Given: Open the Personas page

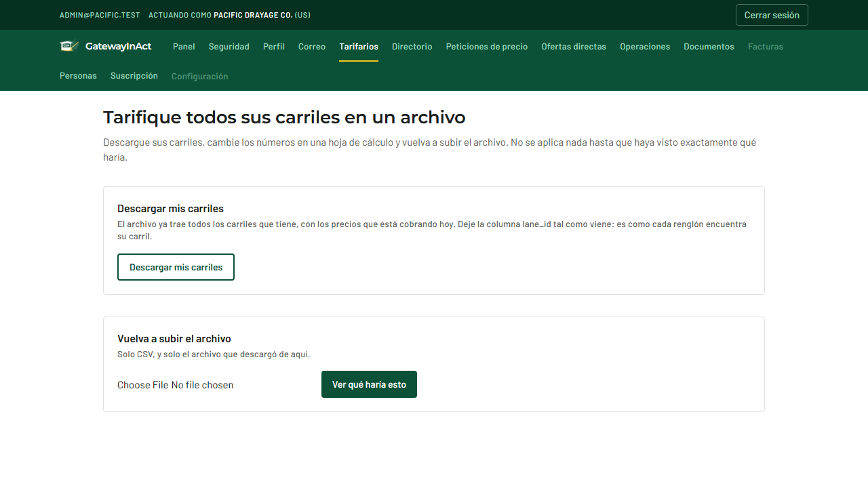Looking at the screenshot, I should tap(78, 76).
